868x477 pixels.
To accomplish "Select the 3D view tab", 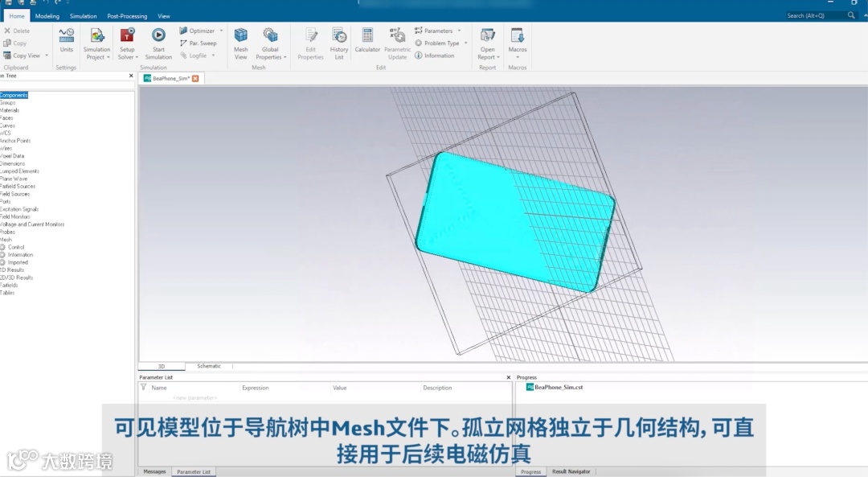I will tap(162, 366).
